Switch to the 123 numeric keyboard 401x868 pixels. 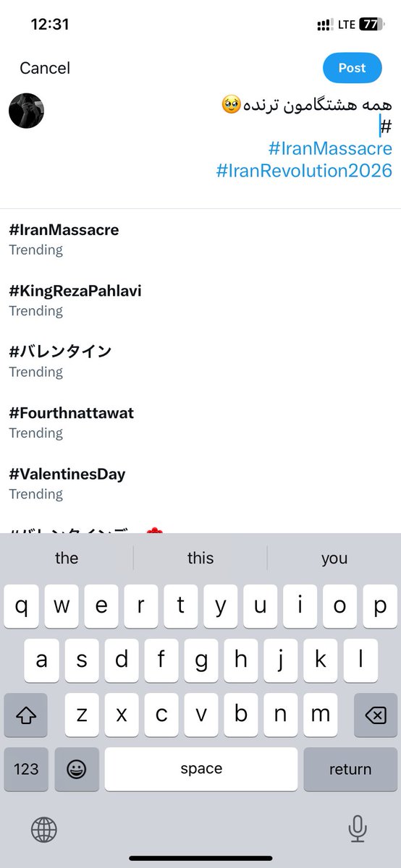coord(25,769)
